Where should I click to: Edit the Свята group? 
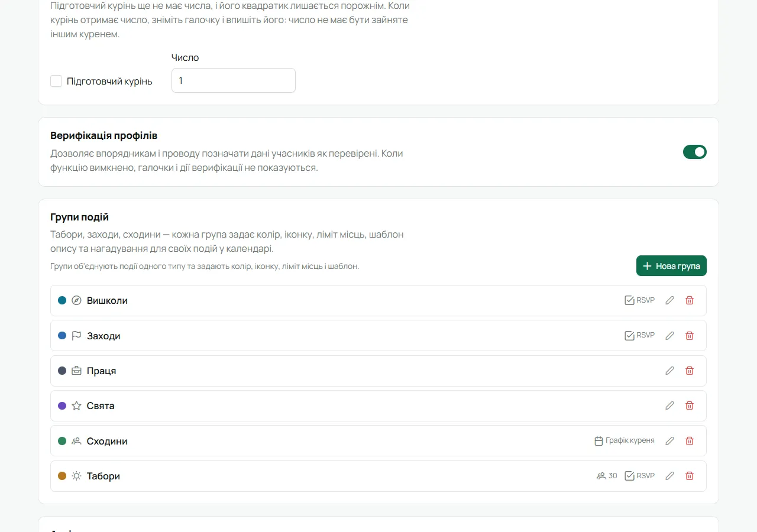click(x=669, y=406)
